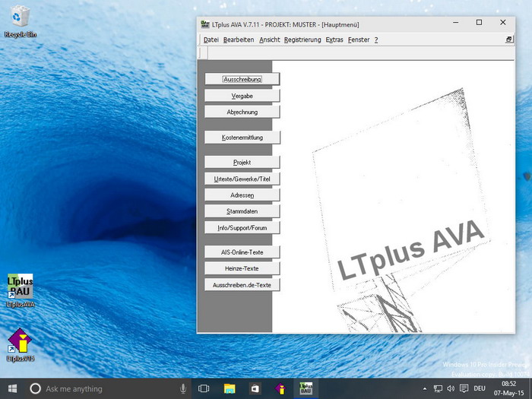Click the Ask me anything search field
Image resolution: width=532 pixels, height=399 pixels.
click(109, 389)
